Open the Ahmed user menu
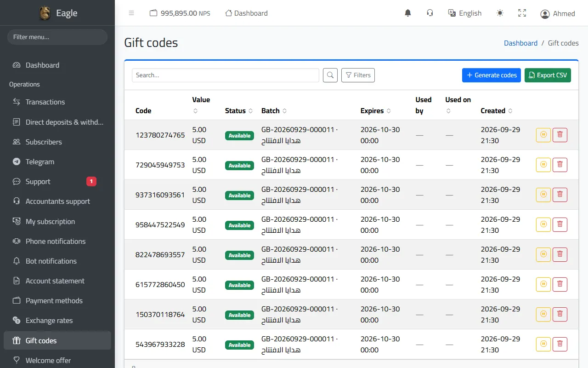Viewport: 588px width, 368px height. 558,14
